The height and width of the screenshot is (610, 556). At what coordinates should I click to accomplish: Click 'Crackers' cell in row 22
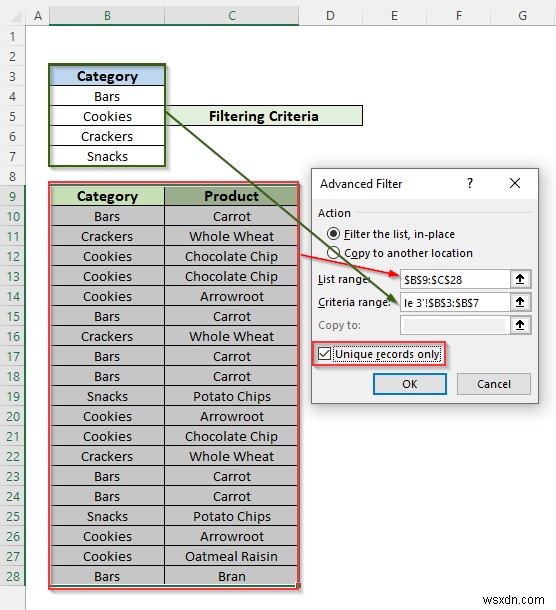(107, 456)
